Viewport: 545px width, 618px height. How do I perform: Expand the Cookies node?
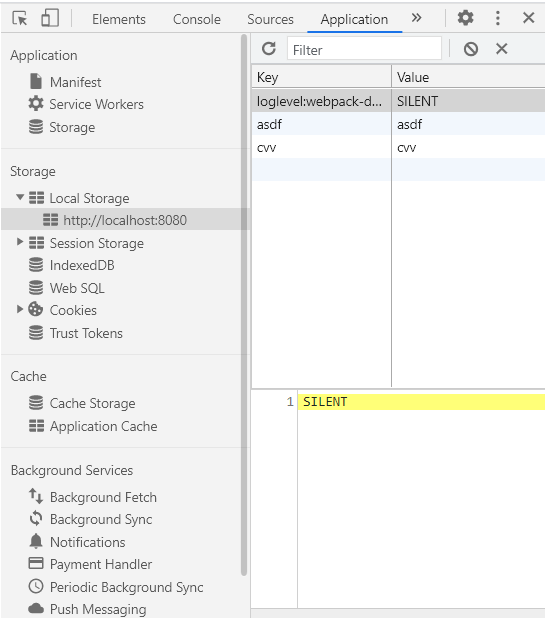click(x=20, y=309)
